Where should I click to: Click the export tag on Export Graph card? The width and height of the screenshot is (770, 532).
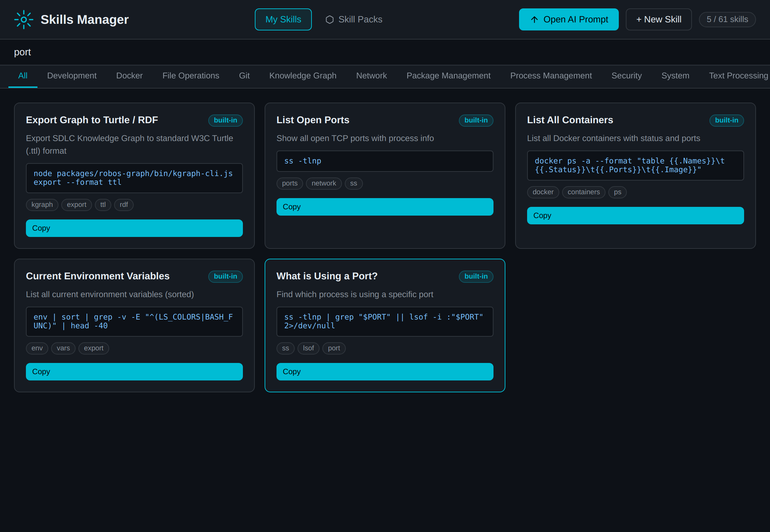click(77, 205)
